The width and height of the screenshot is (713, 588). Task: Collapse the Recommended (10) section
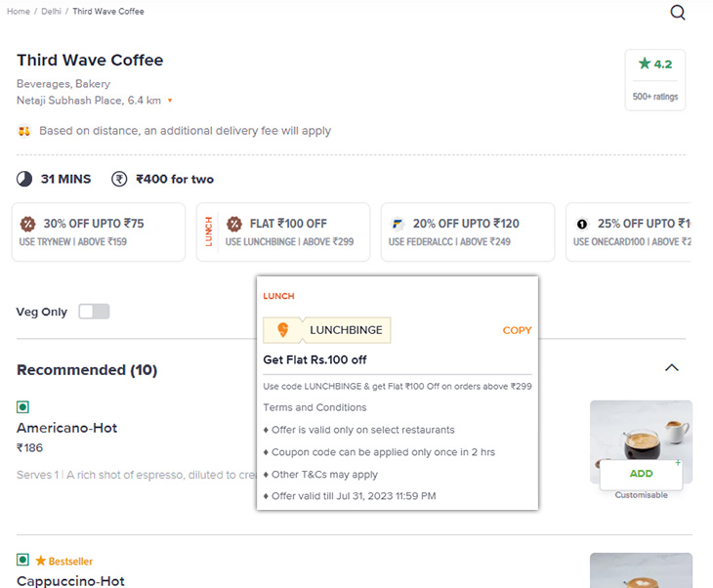click(x=672, y=367)
